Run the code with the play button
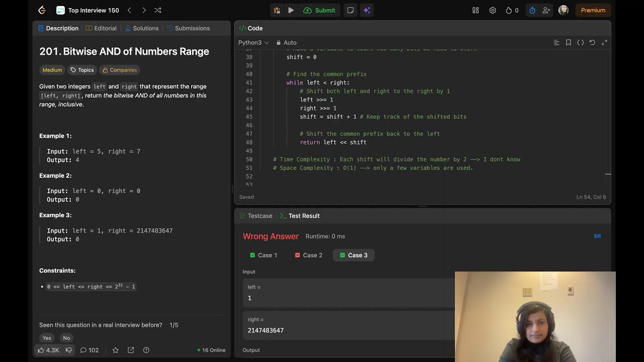 point(291,10)
